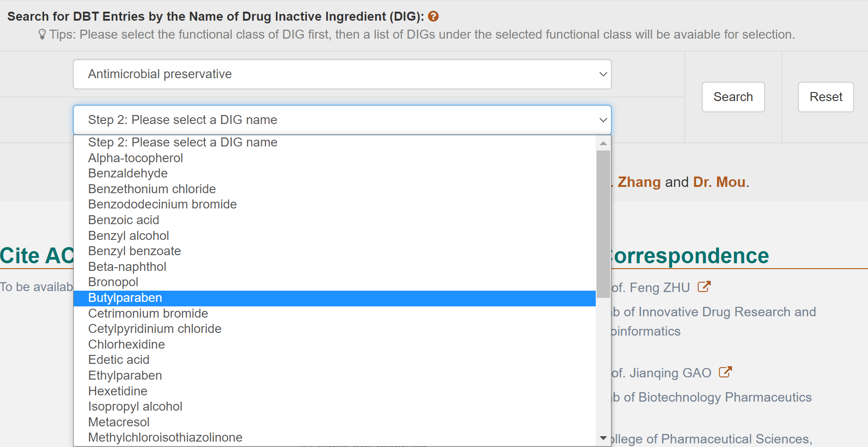
Task: Select the Edetic acid option
Action: [x=119, y=360]
